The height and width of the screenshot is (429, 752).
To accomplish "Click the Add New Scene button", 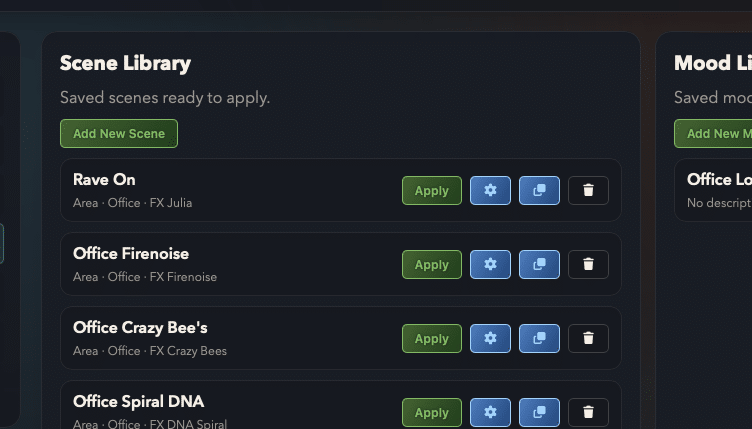I will point(119,134).
